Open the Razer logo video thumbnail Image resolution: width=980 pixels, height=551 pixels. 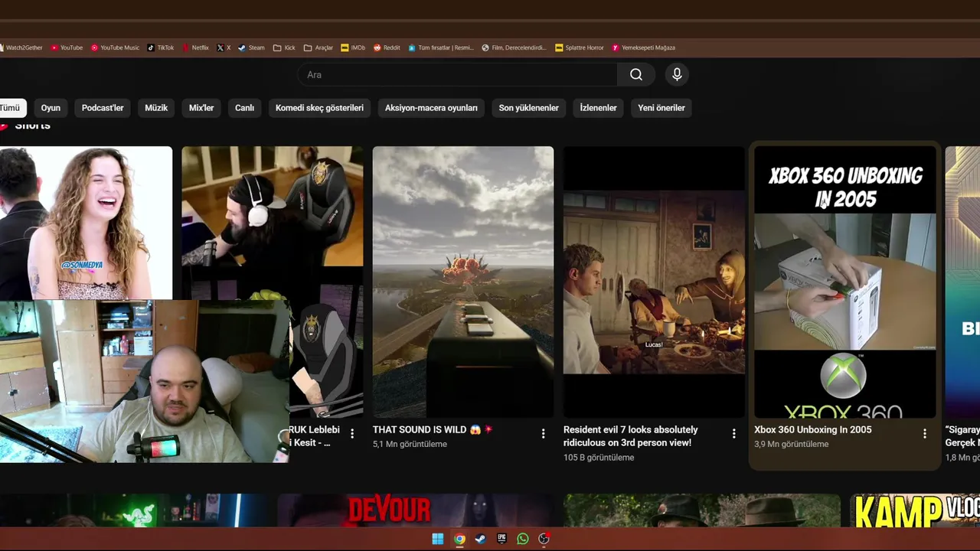point(134,510)
